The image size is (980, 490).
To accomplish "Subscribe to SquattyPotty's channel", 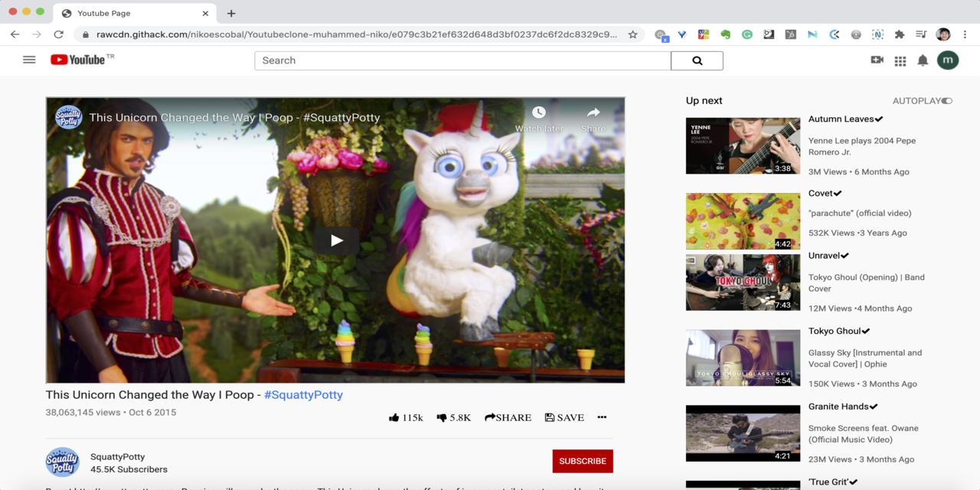I will click(x=582, y=461).
